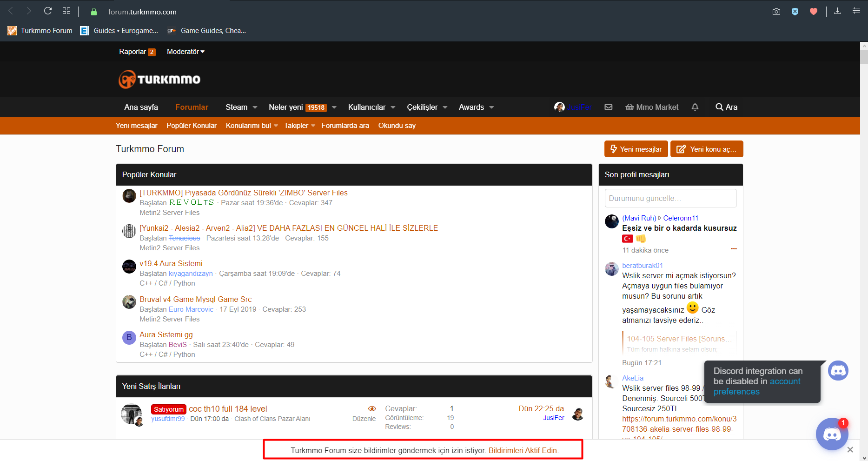Screen dimensions: 868x461
Task: Click Bildirimleri Aktif Edin link
Action: (523, 450)
